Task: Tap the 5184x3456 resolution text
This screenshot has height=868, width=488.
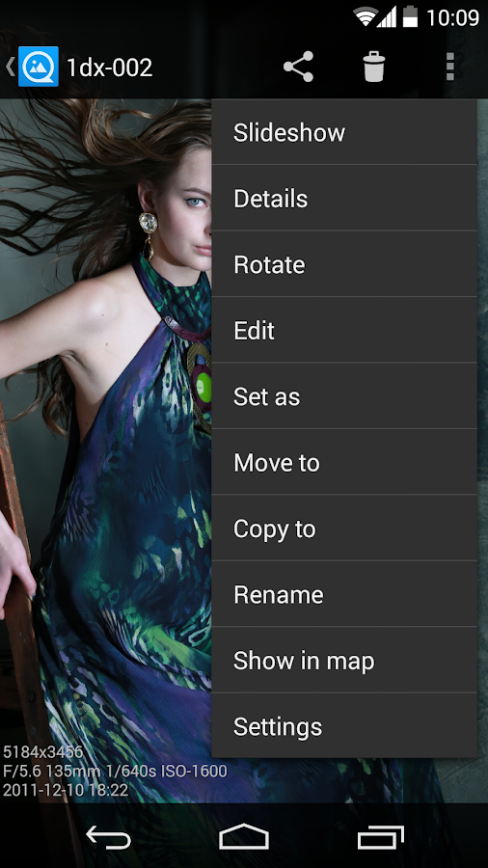Action: tap(43, 751)
